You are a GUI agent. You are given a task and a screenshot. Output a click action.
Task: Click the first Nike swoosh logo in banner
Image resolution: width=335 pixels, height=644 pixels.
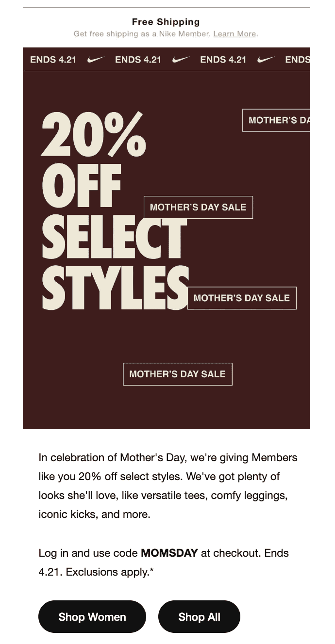tap(95, 59)
